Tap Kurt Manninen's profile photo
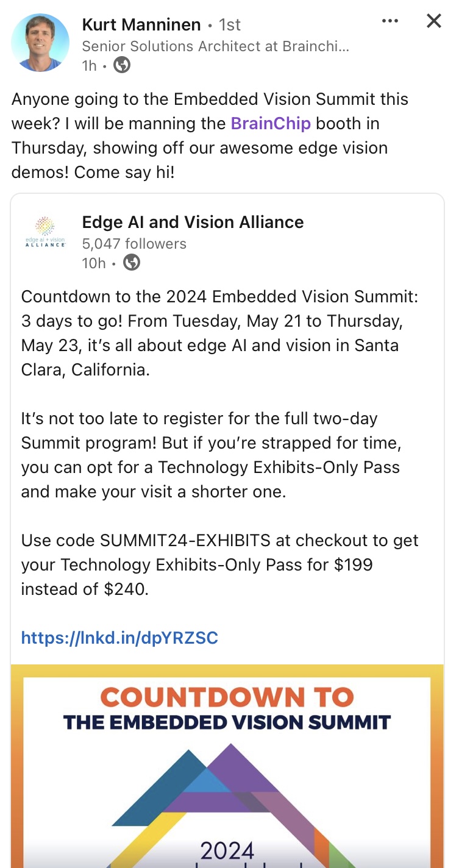The height and width of the screenshot is (868, 459). point(40,42)
